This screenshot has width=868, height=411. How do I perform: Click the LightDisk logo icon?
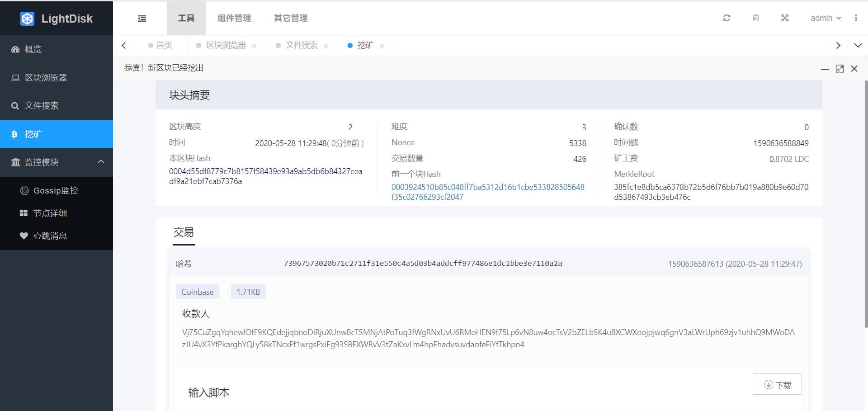point(27,19)
